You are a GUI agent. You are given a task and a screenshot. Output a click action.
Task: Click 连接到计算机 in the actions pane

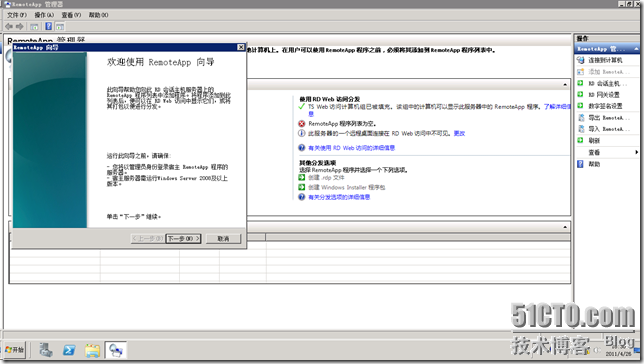[605, 60]
